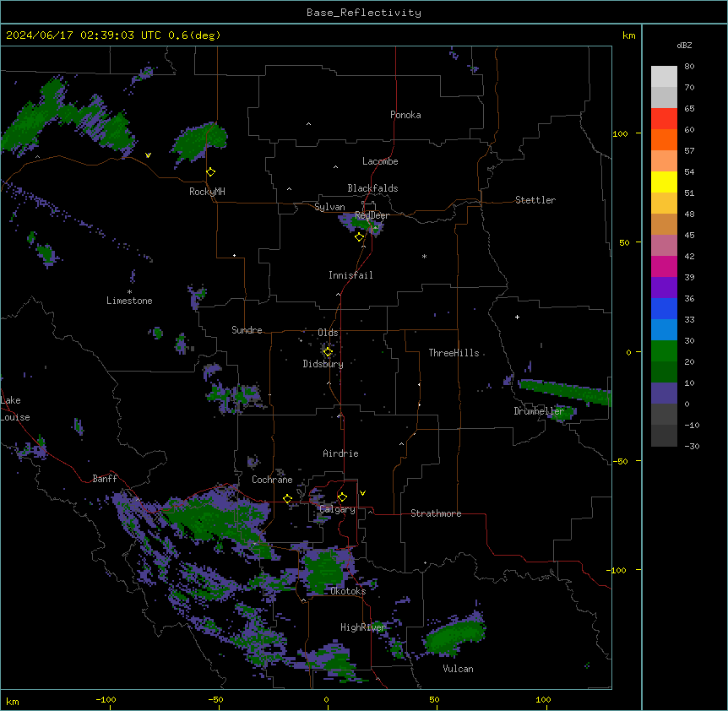Screen dimensions: 728x711
Task: Click the Limestone label
Action: click(129, 301)
